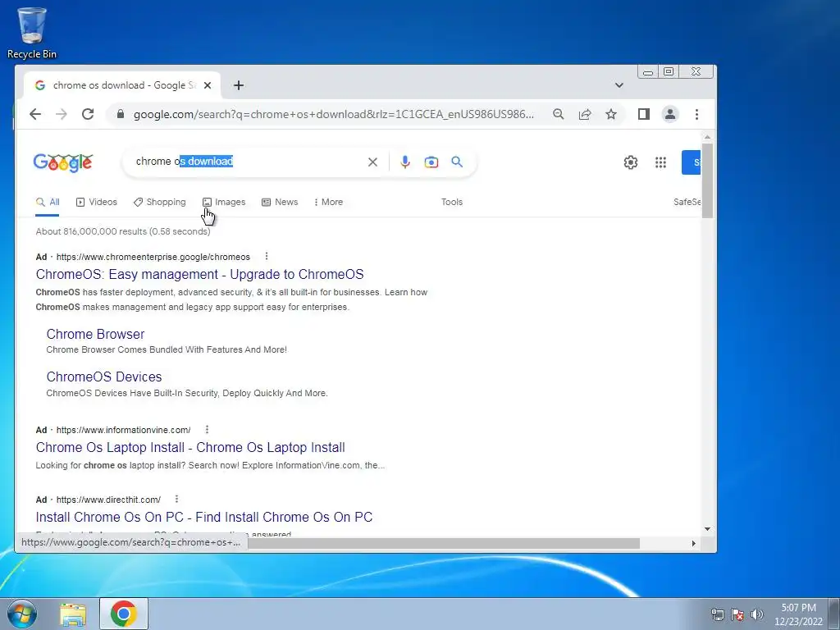The image size is (840, 630).
Task: Switch to the Images tab
Action: tap(224, 202)
